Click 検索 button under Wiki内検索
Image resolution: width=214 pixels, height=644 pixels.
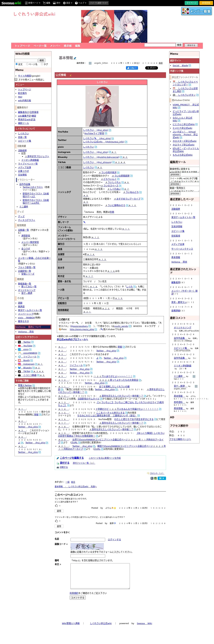click(42, 60)
